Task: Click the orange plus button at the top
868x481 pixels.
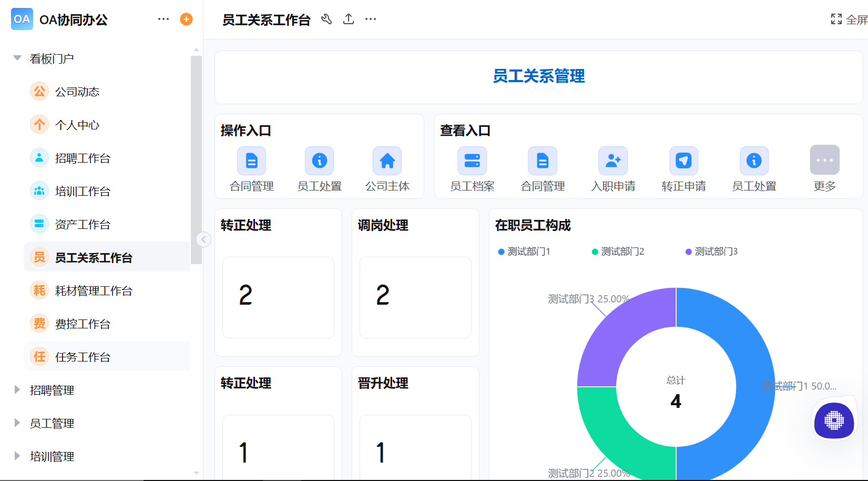Action: 186,19
